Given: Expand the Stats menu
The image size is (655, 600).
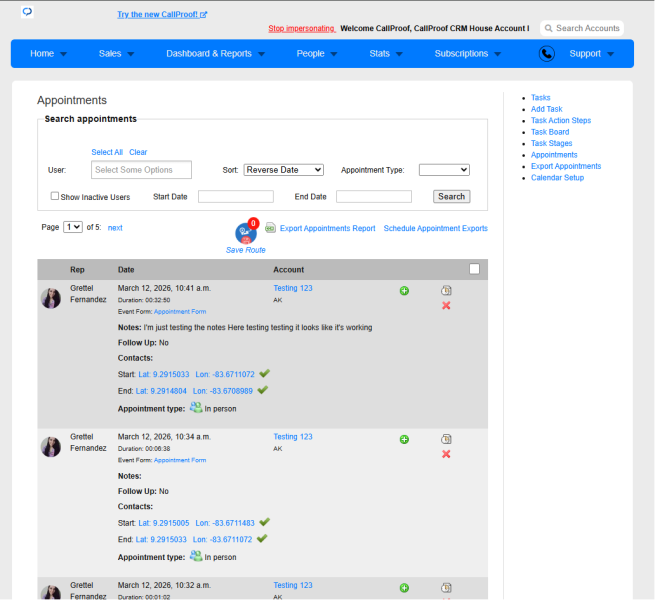Looking at the screenshot, I should pos(386,53).
